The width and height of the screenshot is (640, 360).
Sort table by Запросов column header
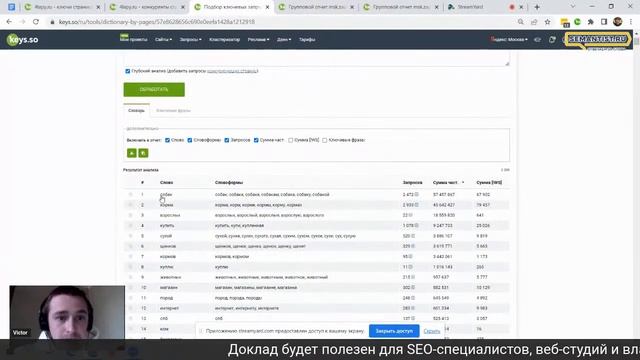tap(412, 182)
